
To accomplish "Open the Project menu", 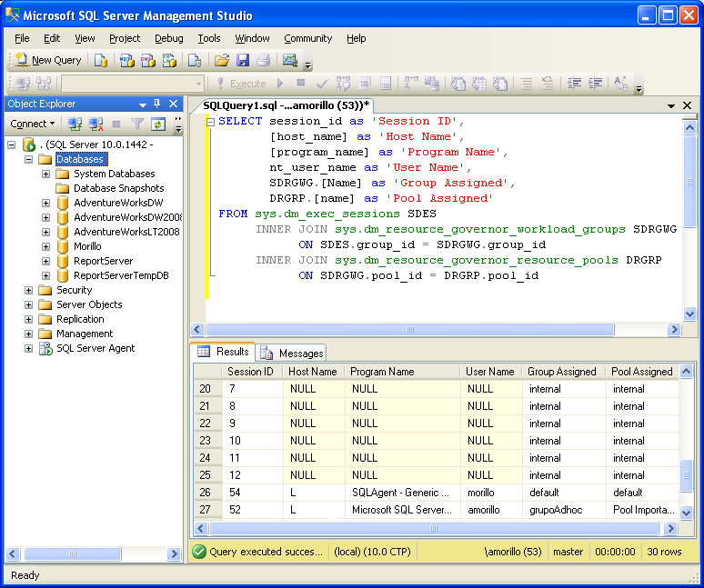I will 125,38.
